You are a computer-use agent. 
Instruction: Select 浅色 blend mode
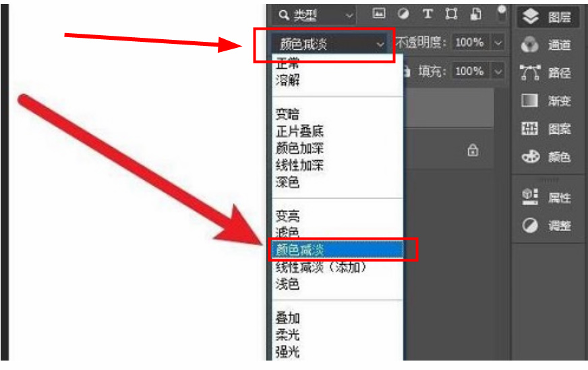(338, 284)
